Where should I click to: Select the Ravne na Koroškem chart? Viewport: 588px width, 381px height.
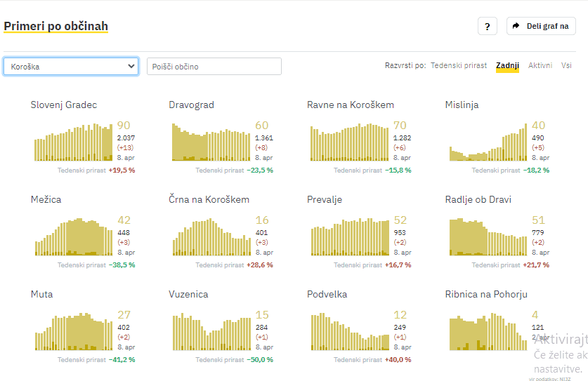349,142
